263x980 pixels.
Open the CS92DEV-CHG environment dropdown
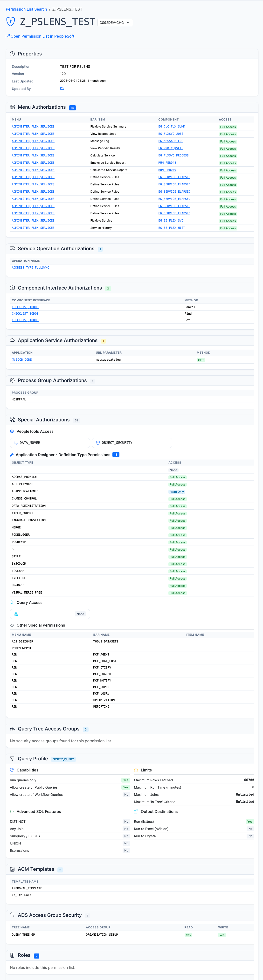[115, 22]
